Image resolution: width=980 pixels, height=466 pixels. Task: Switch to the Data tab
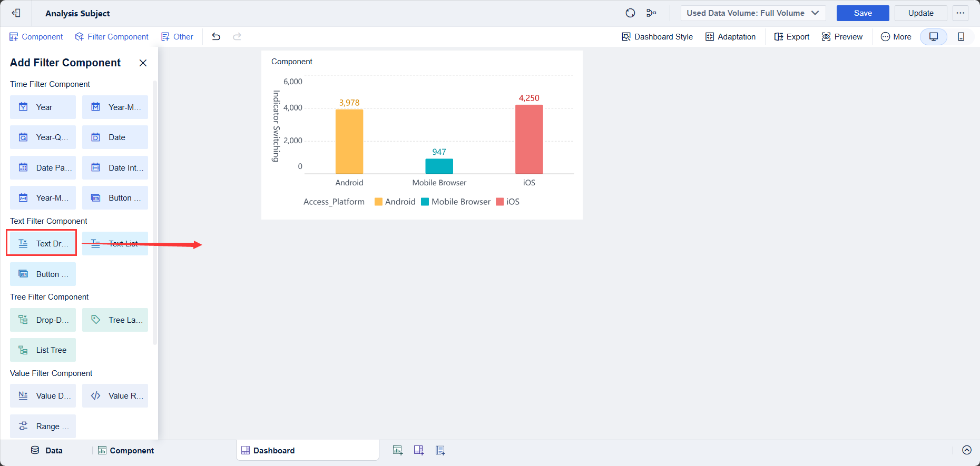(x=47, y=451)
